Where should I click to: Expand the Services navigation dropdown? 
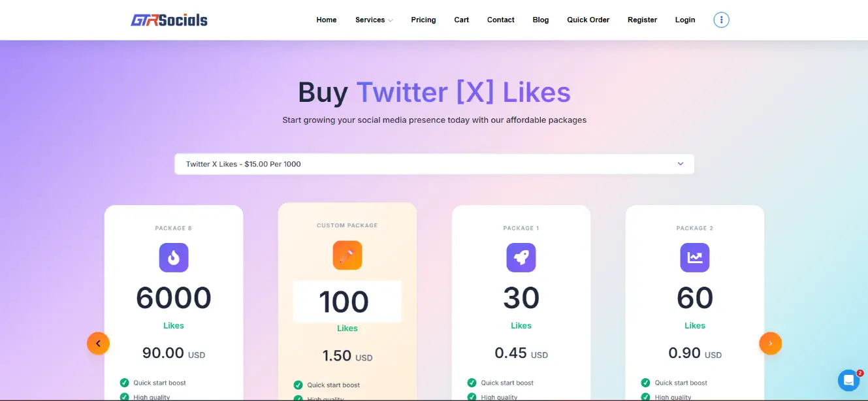tap(374, 20)
